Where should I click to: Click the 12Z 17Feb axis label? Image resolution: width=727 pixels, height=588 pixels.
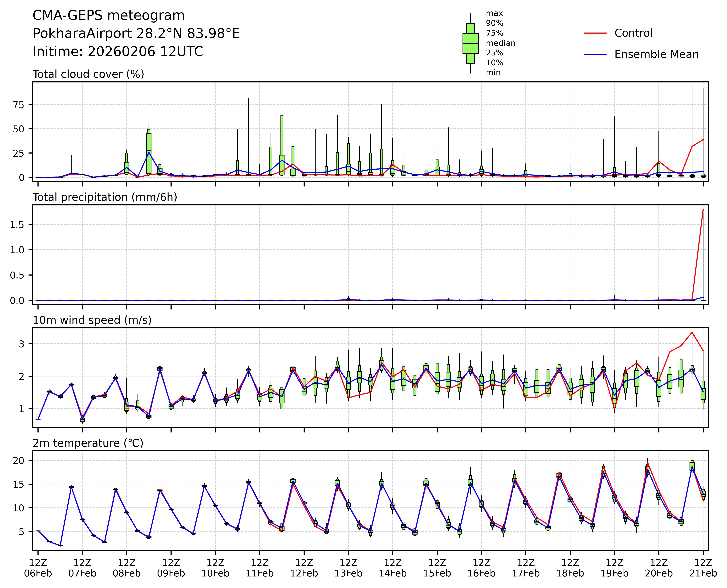[526, 568]
